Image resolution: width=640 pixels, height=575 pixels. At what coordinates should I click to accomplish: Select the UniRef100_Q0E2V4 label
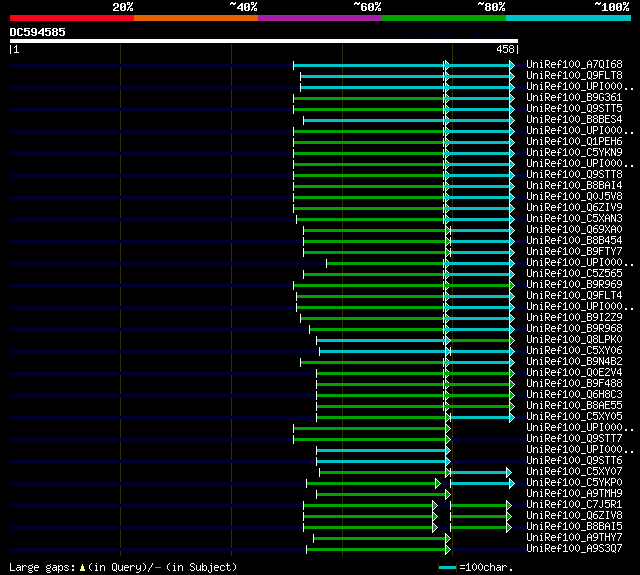(x=574, y=373)
